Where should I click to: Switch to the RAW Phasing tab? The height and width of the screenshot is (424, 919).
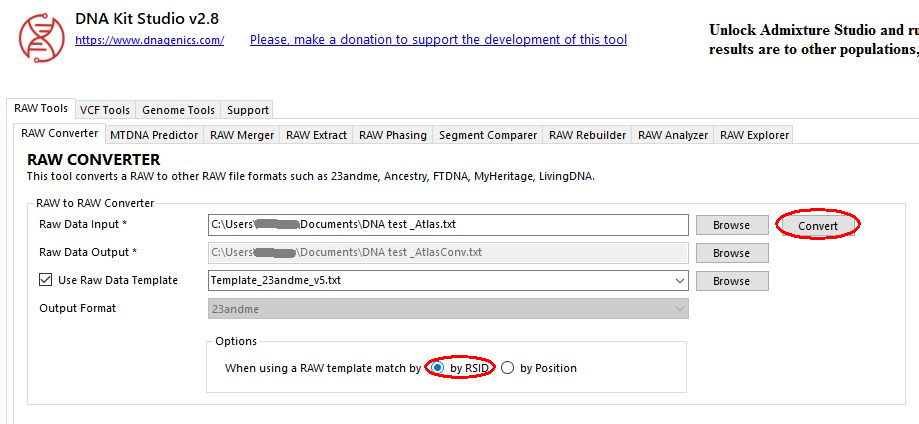click(393, 135)
